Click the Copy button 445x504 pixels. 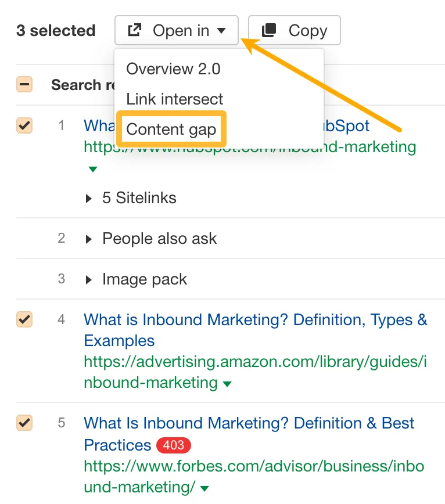tap(294, 30)
